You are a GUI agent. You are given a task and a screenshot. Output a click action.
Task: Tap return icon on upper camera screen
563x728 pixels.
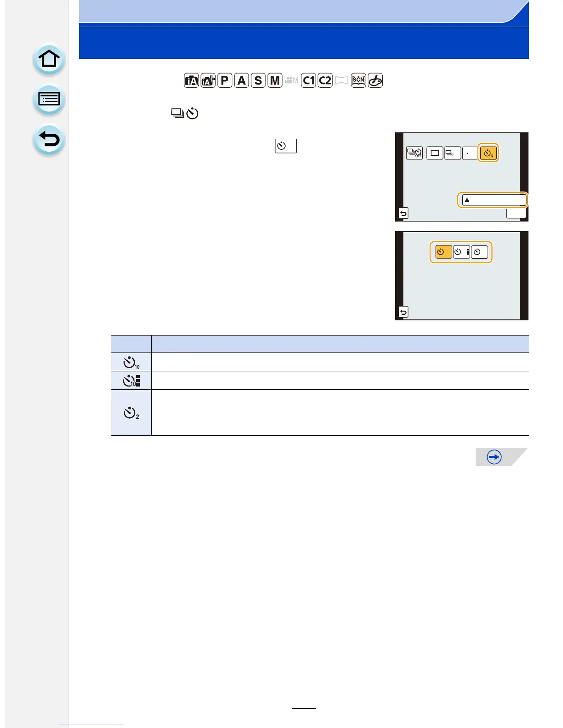(403, 213)
